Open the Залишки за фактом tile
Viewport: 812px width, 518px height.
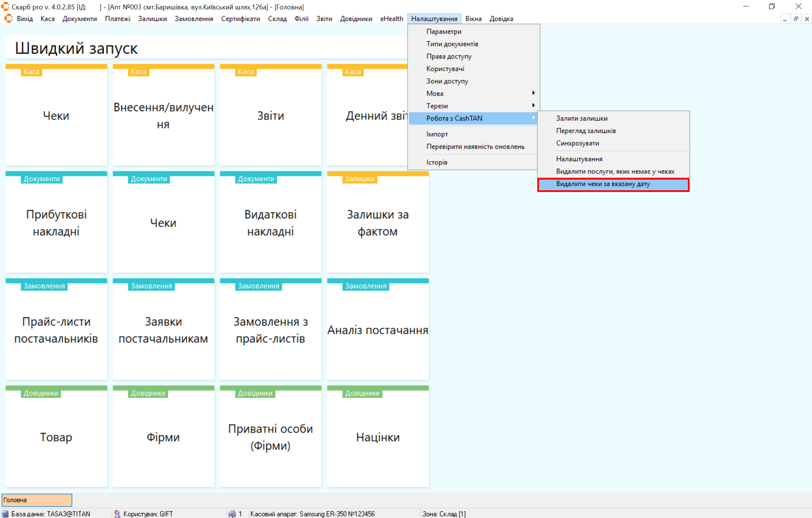click(378, 223)
